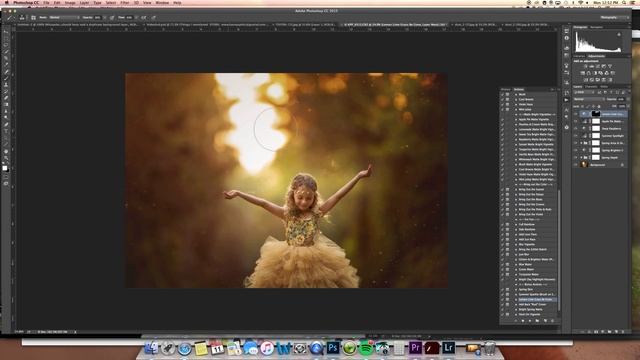
Task: Expand the Sky Vignette action
Action: [x=516, y=244]
